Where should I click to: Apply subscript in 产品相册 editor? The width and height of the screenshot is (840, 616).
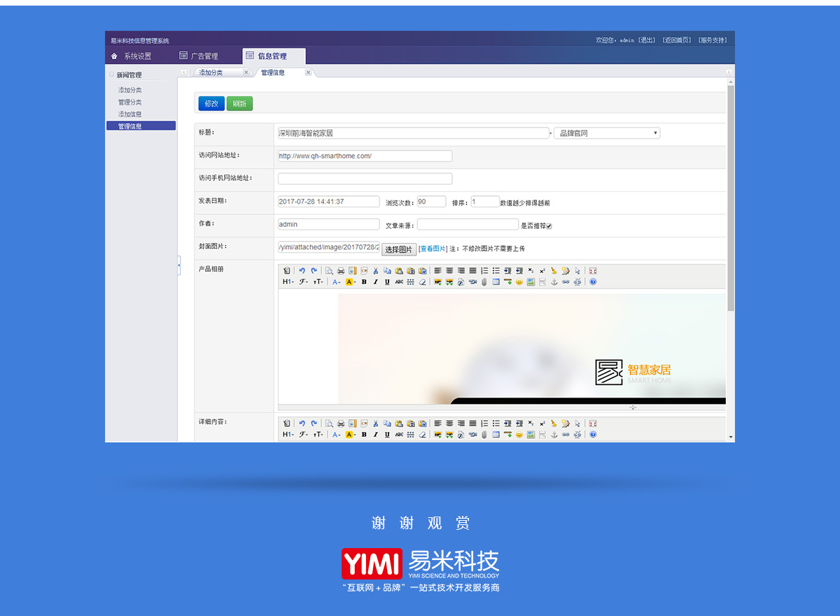click(531, 270)
